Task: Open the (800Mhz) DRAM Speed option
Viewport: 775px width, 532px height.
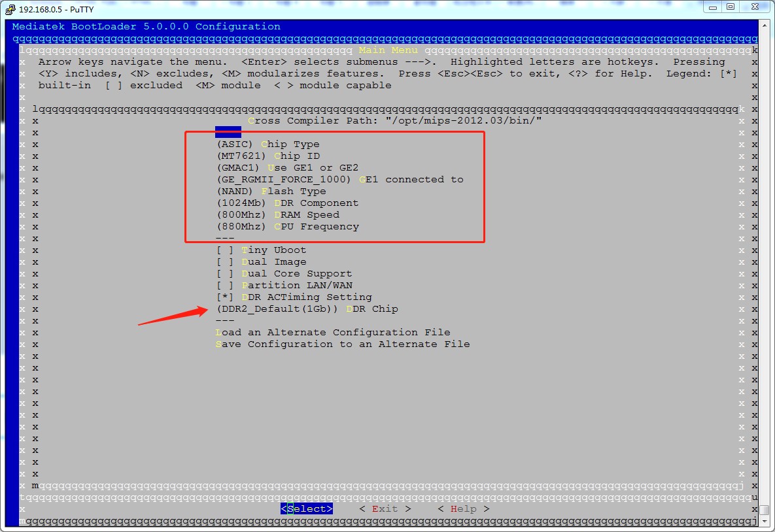Action: [x=278, y=216]
